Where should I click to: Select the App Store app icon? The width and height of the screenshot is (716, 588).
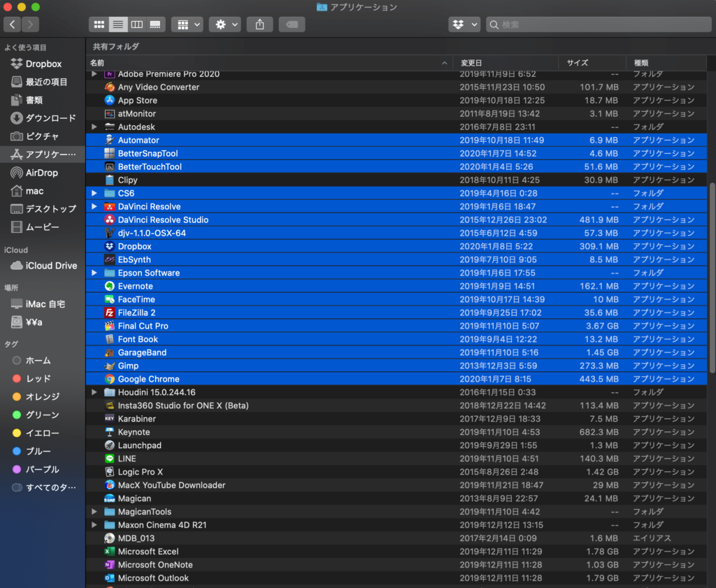[x=110, y=100]
